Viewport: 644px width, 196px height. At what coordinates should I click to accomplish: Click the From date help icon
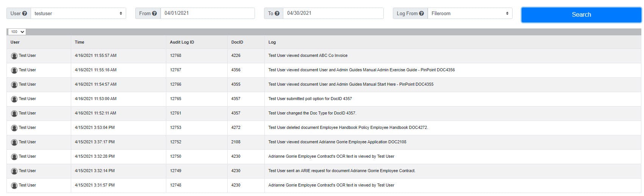154,13
